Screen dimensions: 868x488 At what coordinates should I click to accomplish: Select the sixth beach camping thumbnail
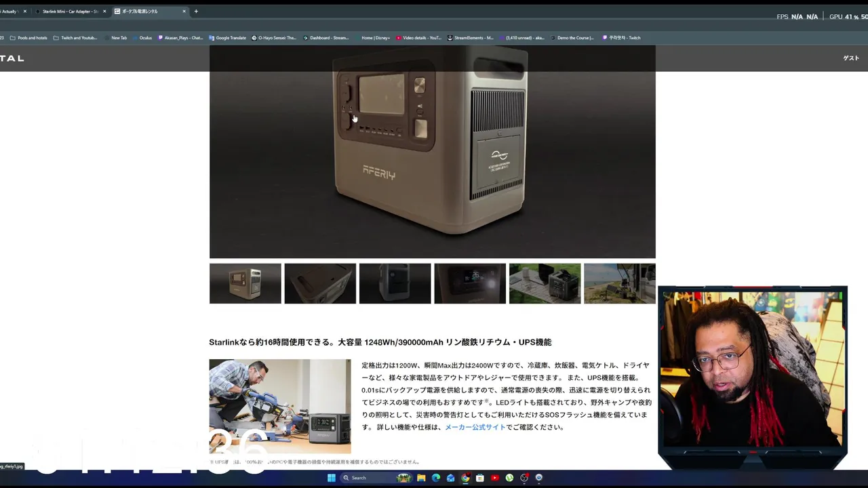click(x=620, y=283)
